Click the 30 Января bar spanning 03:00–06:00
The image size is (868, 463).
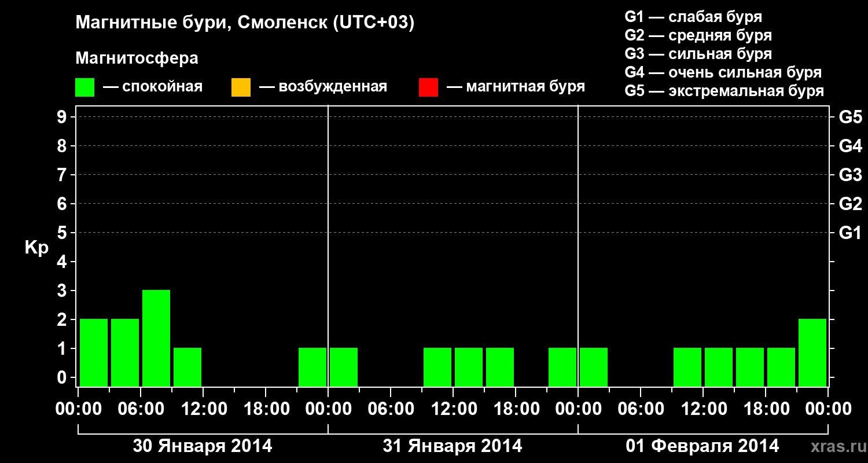point(125,352)
